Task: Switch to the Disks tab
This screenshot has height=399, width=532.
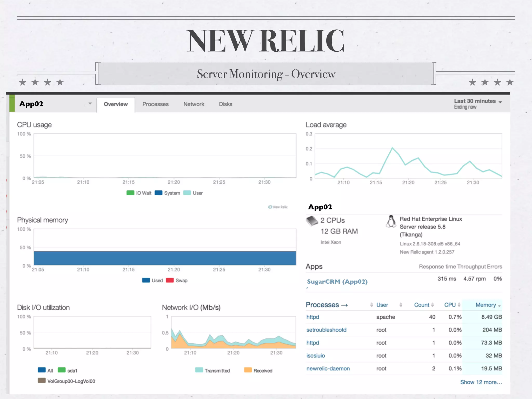Action: 225,104
